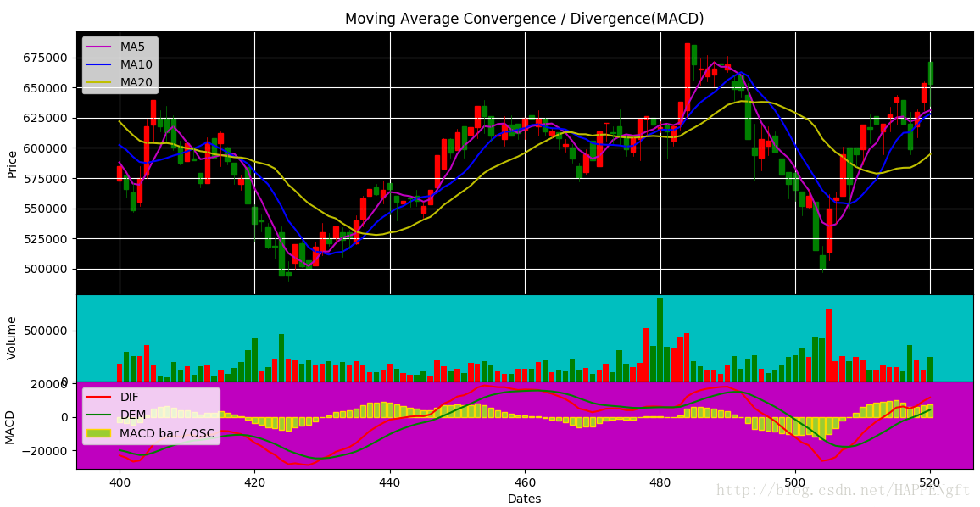980x507 pixels.
Task: Select the DIF label in the MACD legend
Action: point(130,397)
